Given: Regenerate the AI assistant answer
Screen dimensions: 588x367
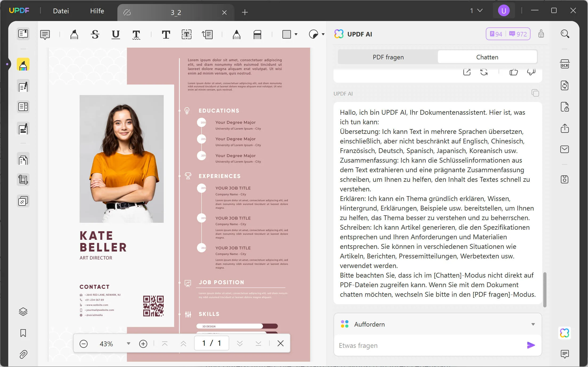Looking at the screenshot, I should (484, 72).
